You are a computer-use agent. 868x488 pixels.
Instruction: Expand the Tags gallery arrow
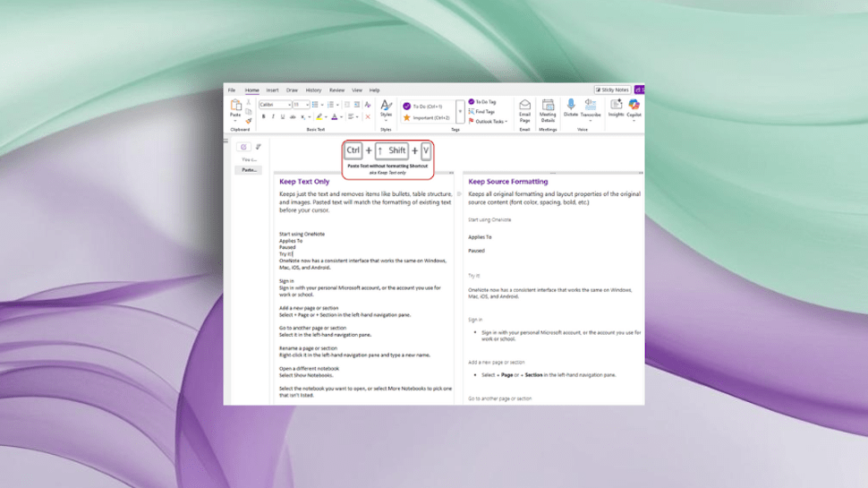[461, 112]
